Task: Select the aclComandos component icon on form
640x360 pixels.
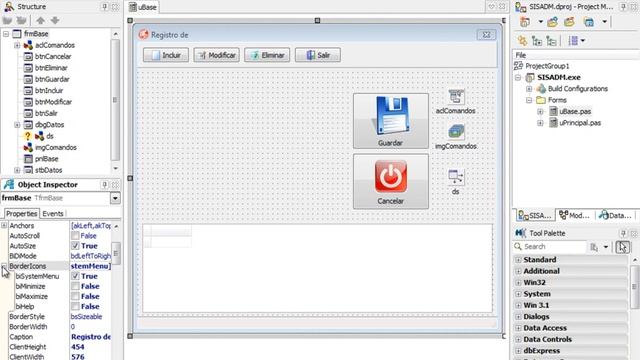Action: point(456,97)
